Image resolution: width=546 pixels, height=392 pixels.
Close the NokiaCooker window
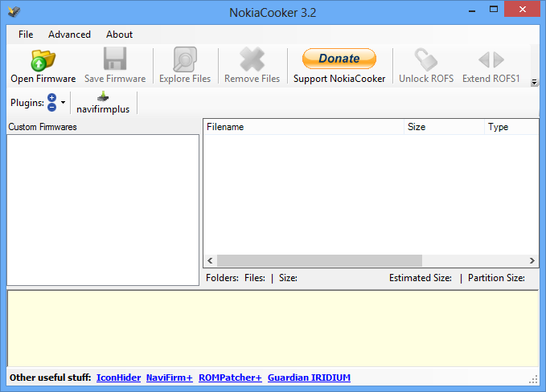pyautogui.click(x=522, y=10)
